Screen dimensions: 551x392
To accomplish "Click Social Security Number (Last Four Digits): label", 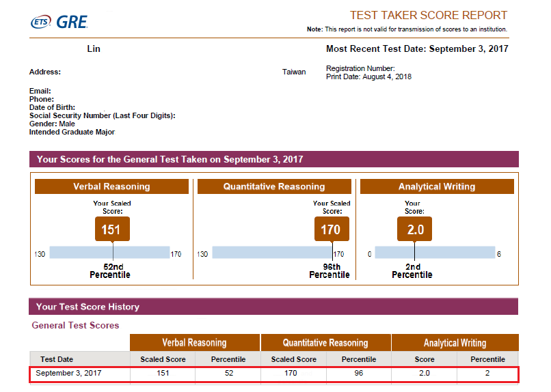I will tap(103, 116).
